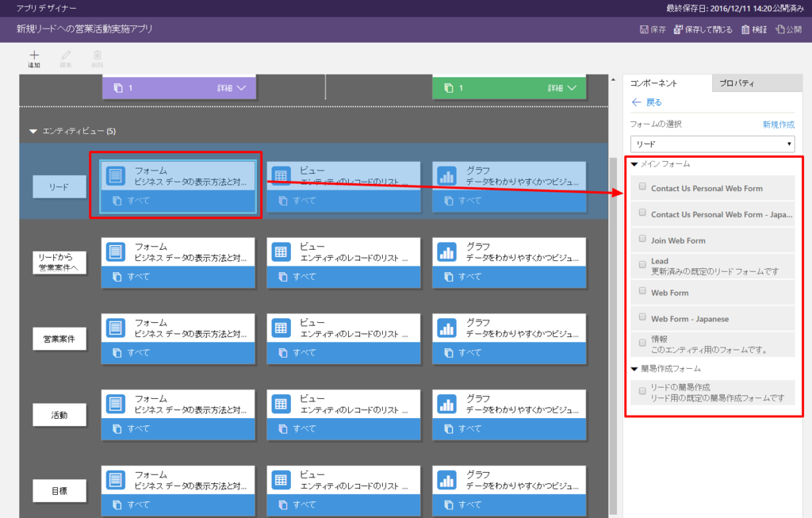Screen dimensions: 812x518
Task: Check Contact Us Personal Web Form - Japanese checkbox
Action: tap(642, 213)
